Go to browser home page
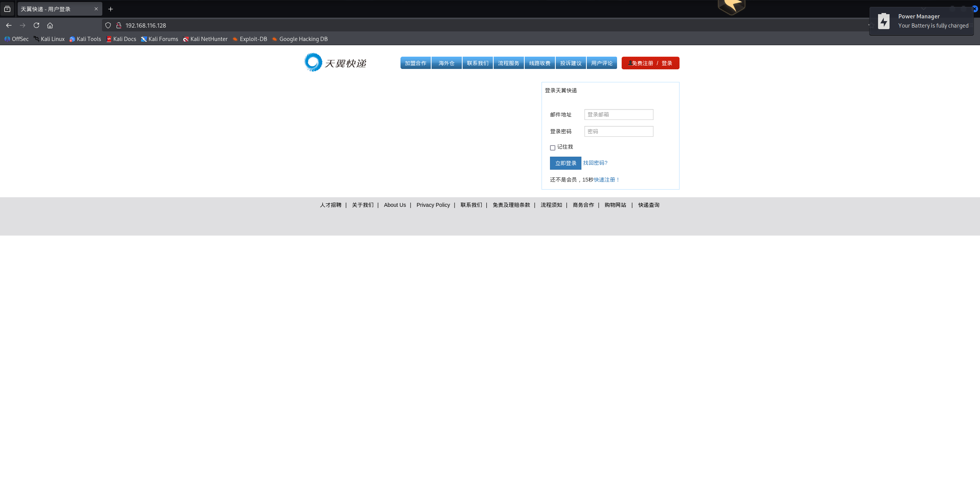This screenshot has width=980, height=483. pos(50,25)
